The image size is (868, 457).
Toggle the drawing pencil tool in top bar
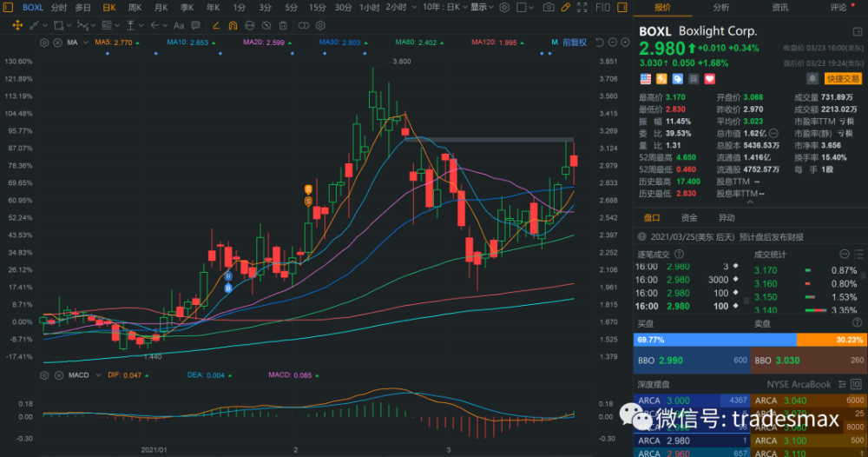pos(565,7)
